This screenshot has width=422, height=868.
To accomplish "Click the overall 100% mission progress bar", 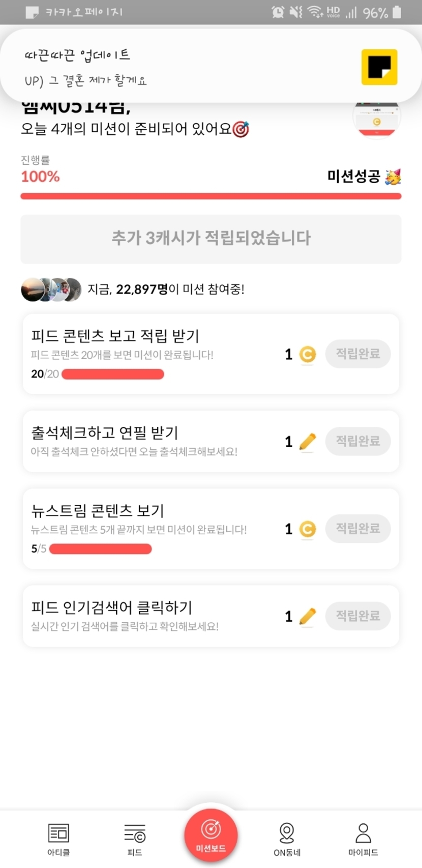I will click(x=210, y=196).
